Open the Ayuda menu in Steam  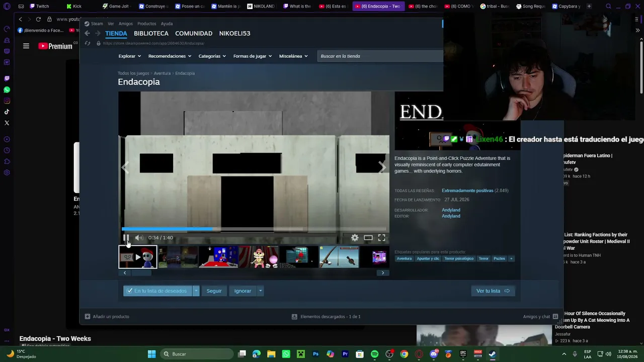[167, 24]
